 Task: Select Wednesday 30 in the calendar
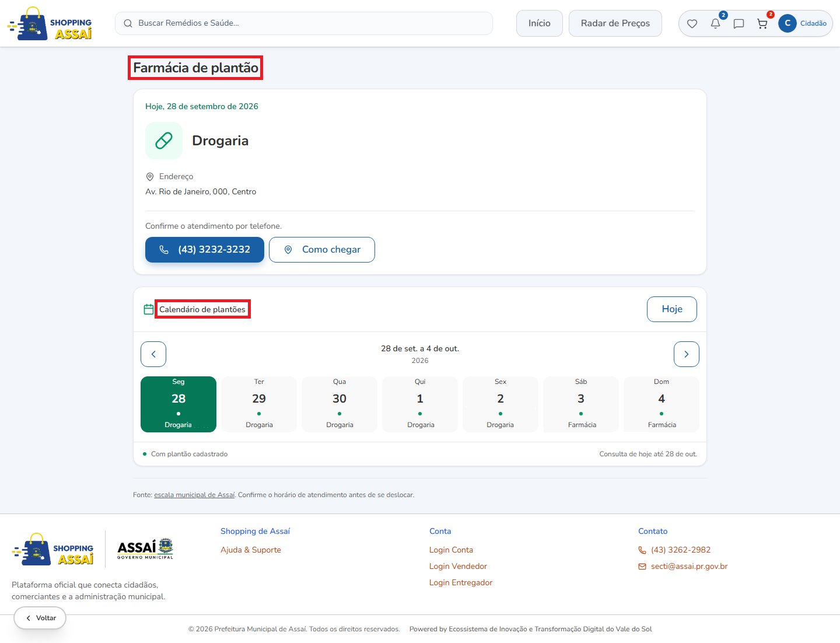339,404
